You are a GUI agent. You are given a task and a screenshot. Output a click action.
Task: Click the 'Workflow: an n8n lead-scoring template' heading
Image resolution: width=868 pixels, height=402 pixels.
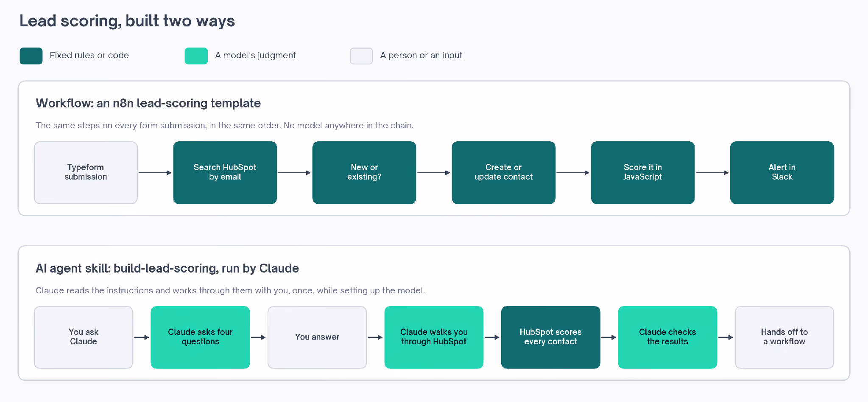click(x=148, y=103)
